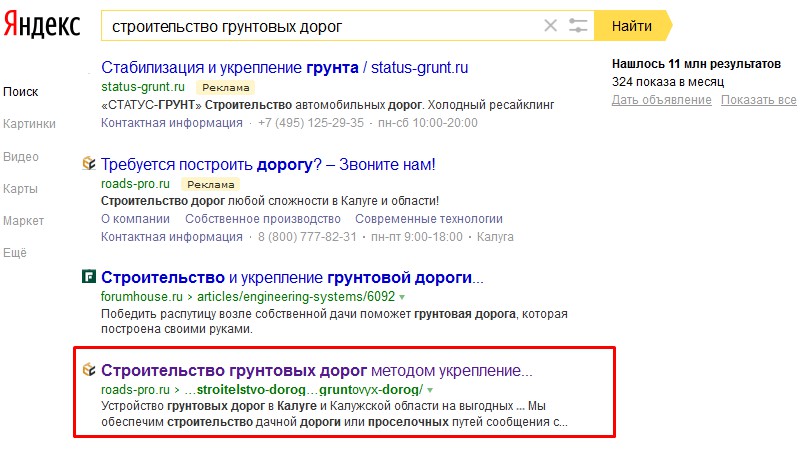The width and height of the screenshot is (800, 452).
Task: Click forumhouse.ru domain link
Action: coord(142,296)
